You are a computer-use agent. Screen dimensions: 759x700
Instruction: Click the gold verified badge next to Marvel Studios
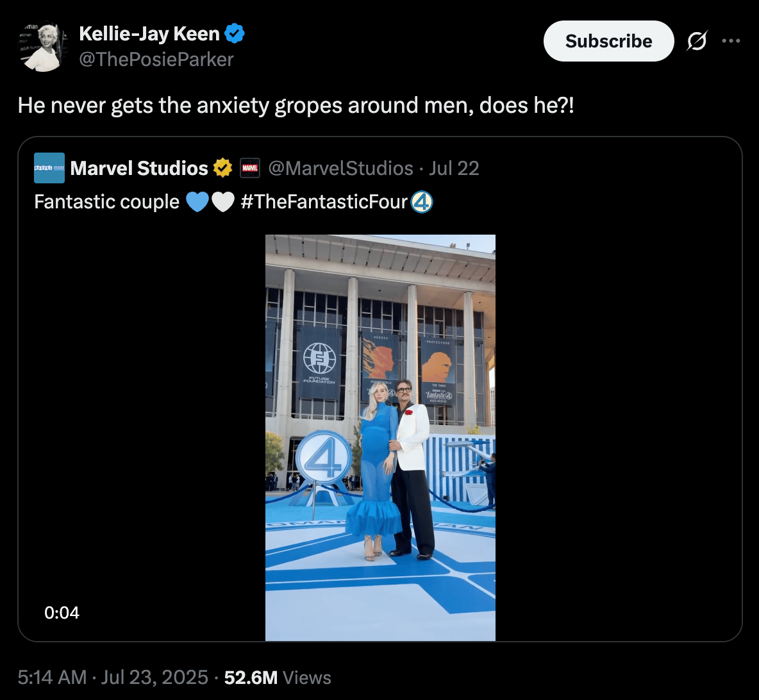coord(222,168)
